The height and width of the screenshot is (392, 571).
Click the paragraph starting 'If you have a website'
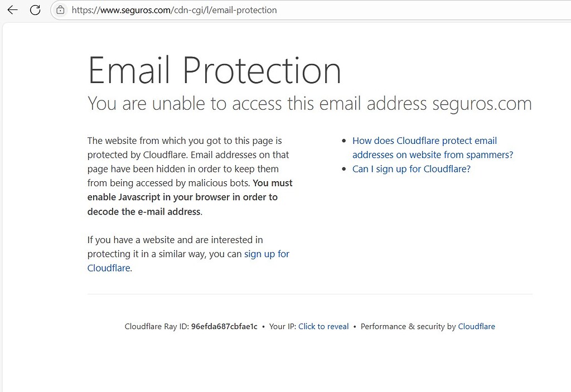pyautogui.click(x=188, y=254)
